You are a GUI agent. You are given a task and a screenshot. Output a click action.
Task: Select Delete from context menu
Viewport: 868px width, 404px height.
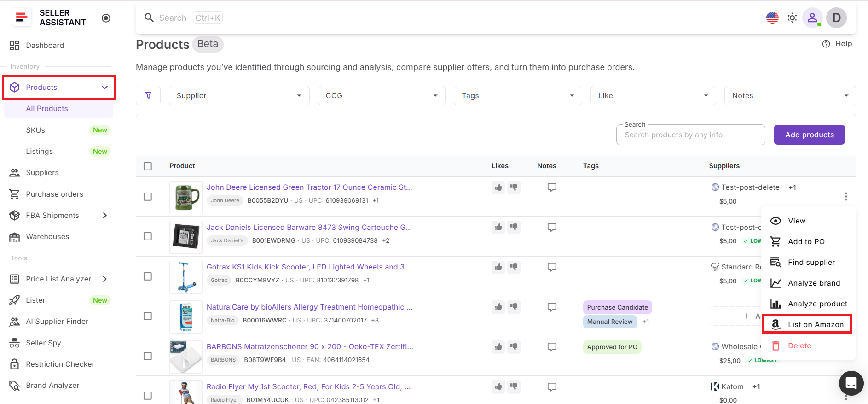point(808,346)
